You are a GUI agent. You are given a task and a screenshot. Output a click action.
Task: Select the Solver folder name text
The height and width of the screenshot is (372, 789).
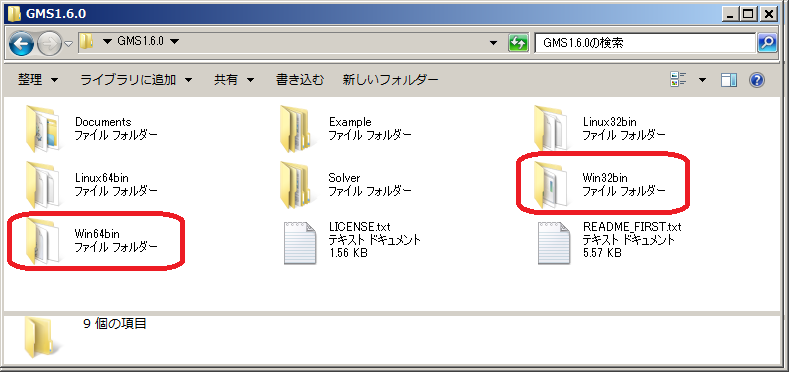[x=344, y=178]
